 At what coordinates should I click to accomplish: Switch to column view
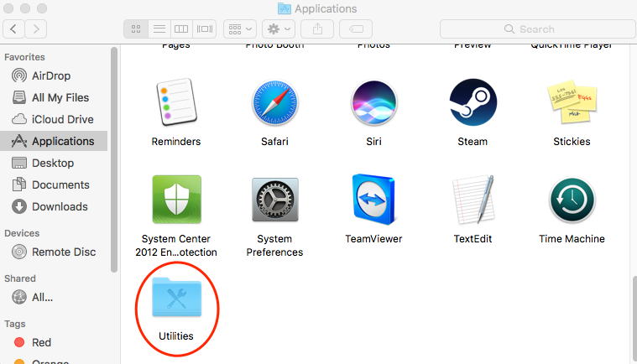[x=181, y=29]
